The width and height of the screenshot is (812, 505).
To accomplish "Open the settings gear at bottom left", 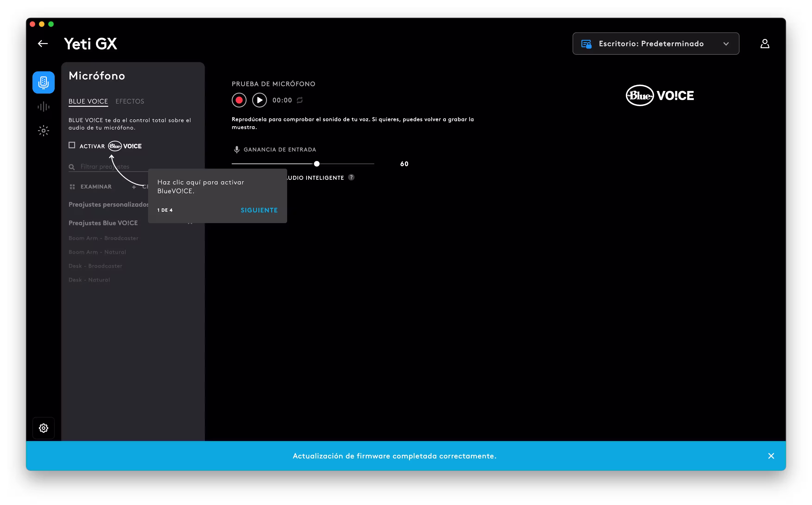I will coord(43,428).
